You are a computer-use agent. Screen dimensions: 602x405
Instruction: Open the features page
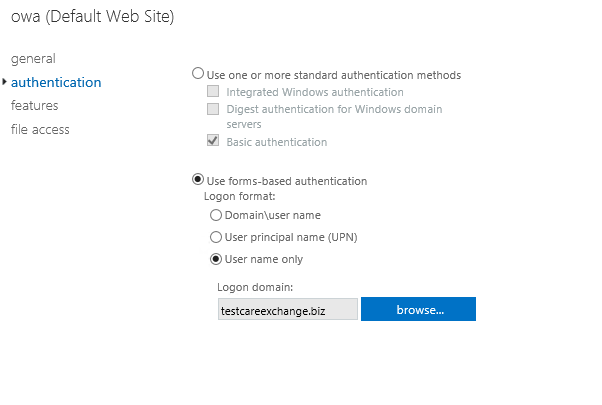click(x=35, y=105)
